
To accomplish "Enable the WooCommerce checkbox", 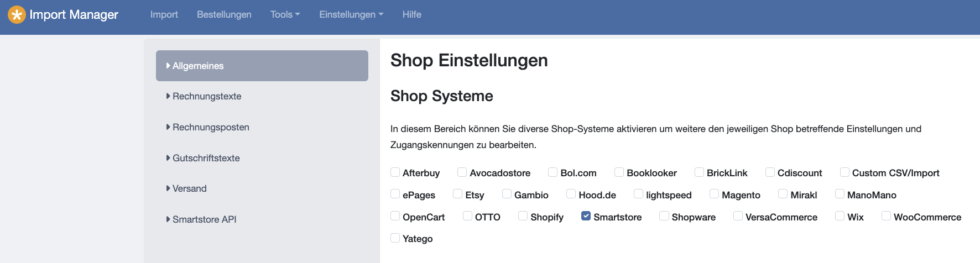I will [886, 216].
